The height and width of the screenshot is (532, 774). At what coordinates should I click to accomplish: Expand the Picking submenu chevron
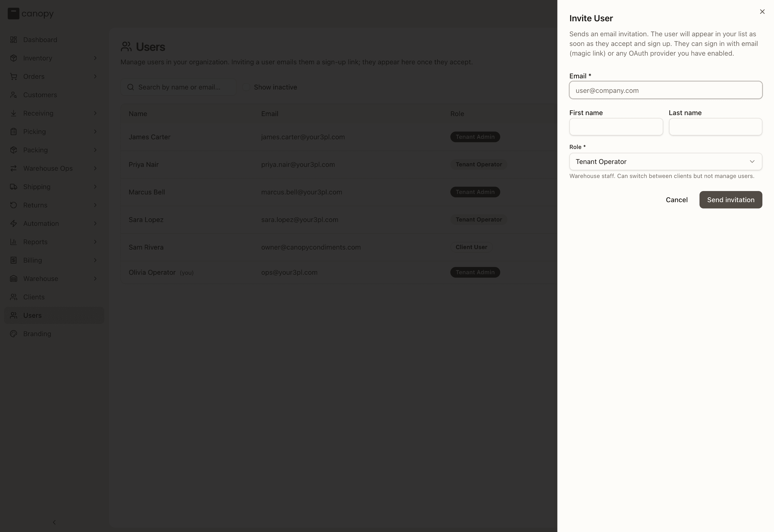(95, 132)
